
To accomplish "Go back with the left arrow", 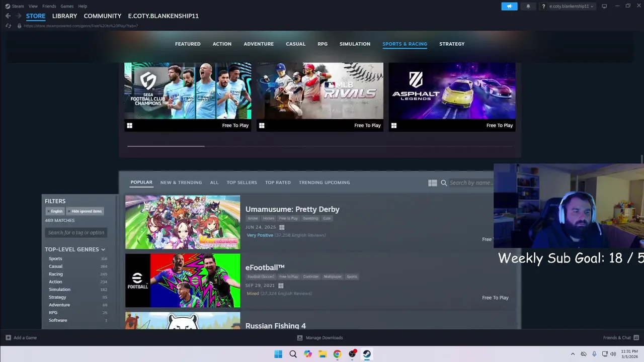I will [x=8, y=16].
